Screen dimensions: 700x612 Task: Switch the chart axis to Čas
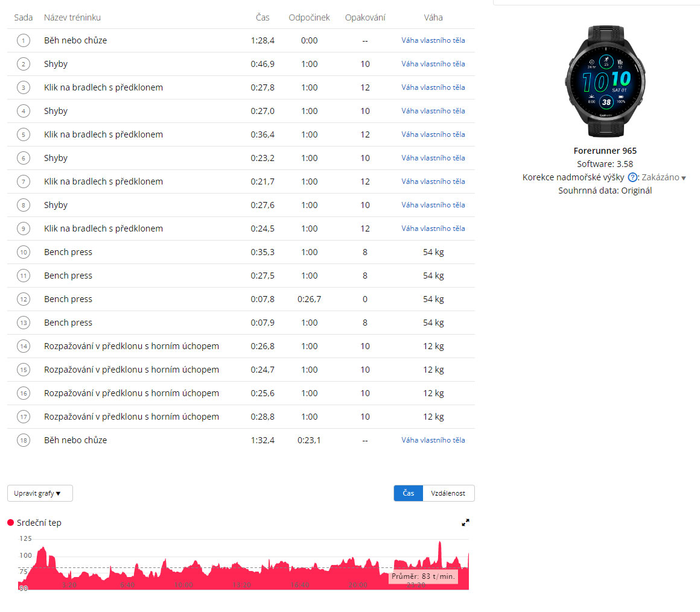pos(409,493)
